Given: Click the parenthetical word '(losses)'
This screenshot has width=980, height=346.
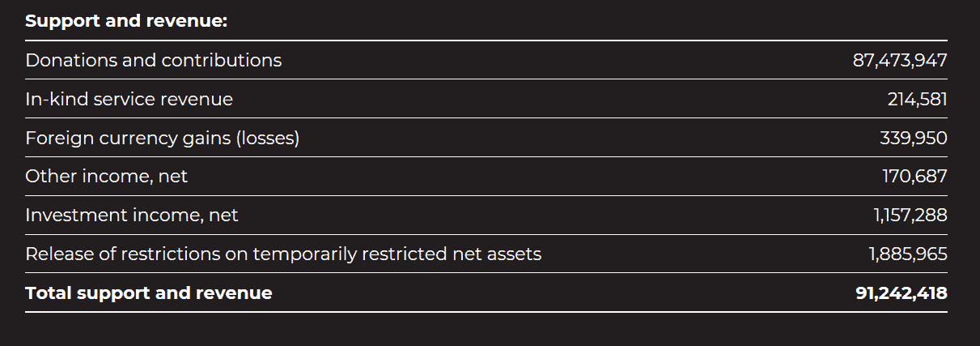Looking at the screenshot, I should click(268, 138).
